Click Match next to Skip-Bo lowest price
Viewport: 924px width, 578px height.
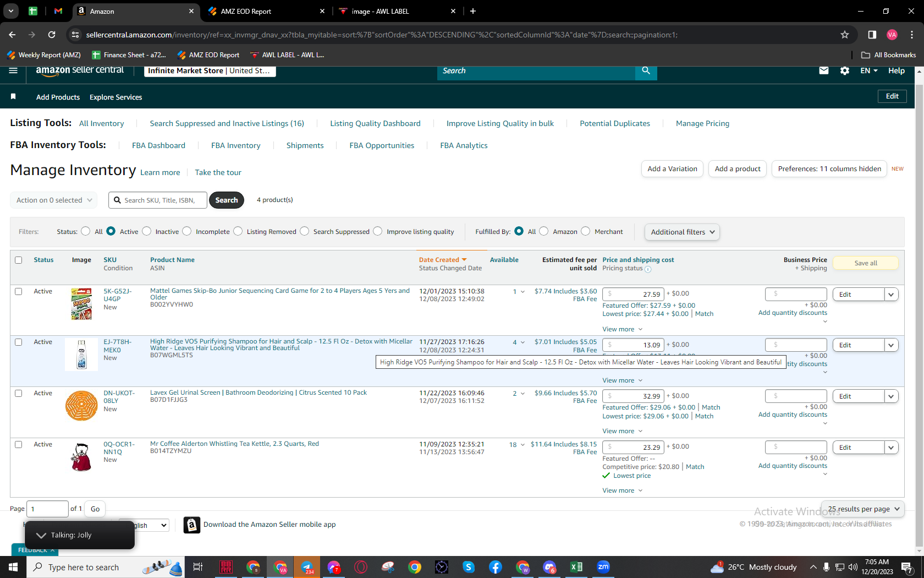[x=704, y=314]
